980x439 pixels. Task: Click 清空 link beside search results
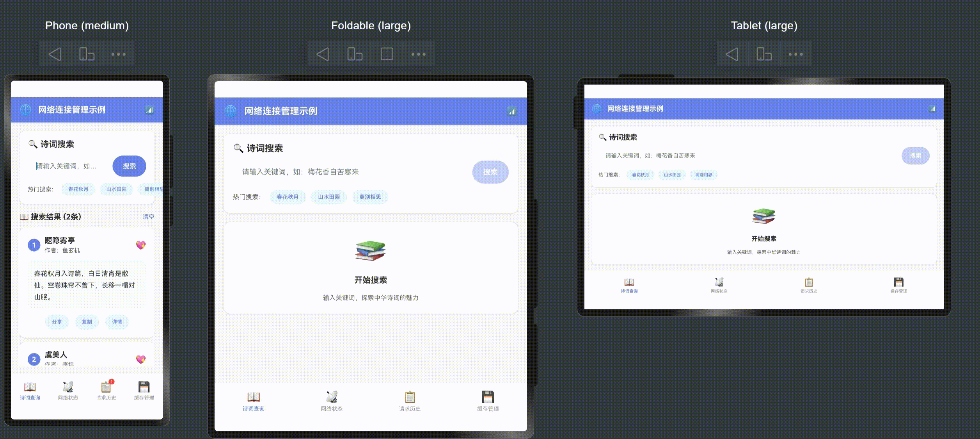[x=148, y=217]
